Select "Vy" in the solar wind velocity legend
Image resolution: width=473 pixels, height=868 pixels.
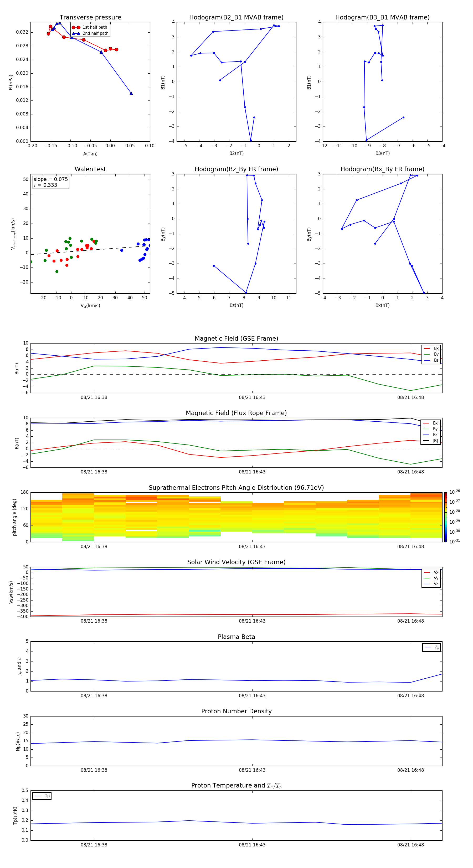click(431, 578)
